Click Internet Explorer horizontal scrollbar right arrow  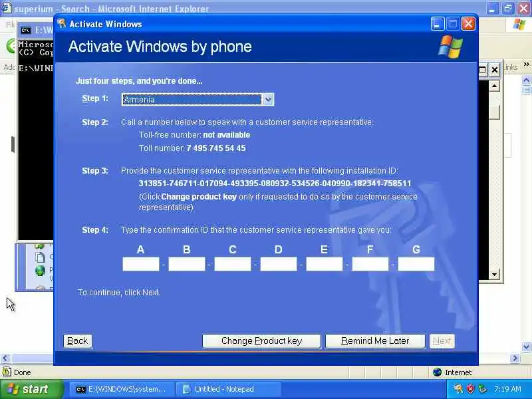tap(515, 358)
